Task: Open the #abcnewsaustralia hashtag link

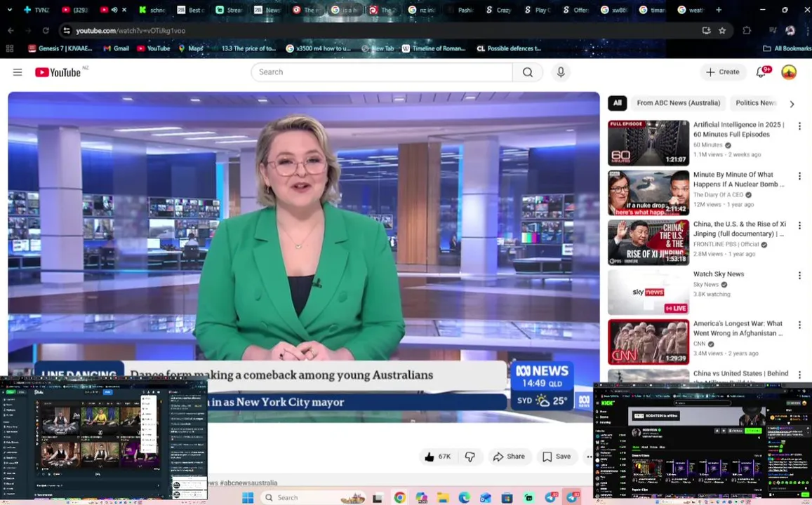Action: tap(248, 483)
